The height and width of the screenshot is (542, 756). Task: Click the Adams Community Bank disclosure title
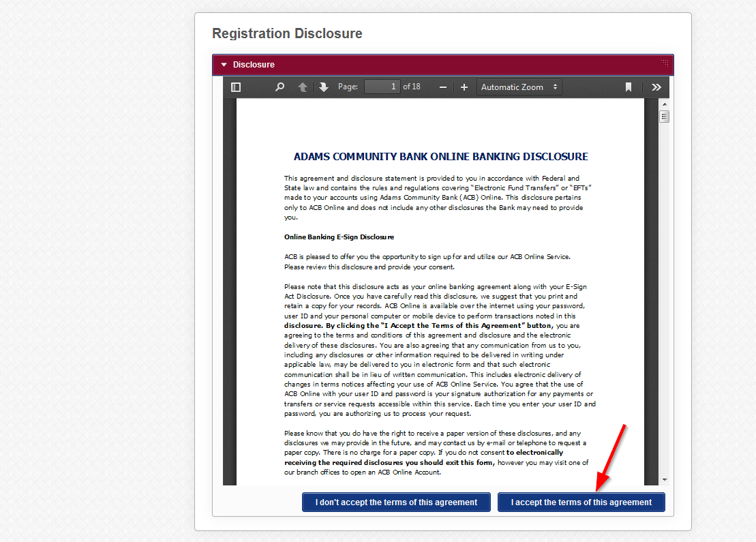(440, 157)
